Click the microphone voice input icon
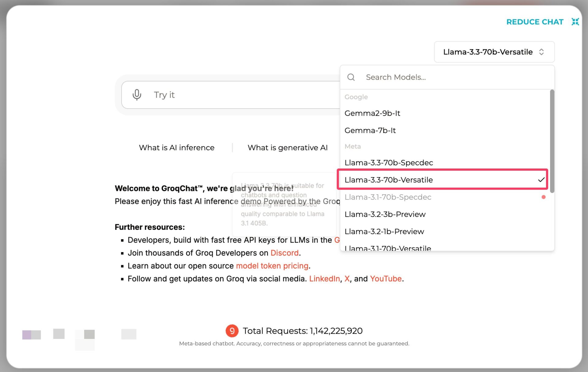This screenshot has height=372, width=588. (x=137, y=95)
